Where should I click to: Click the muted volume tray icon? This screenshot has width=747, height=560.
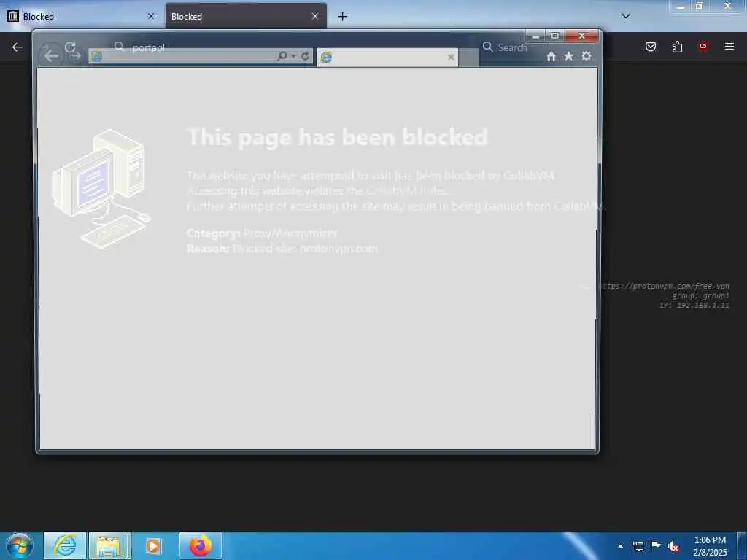tap(673, 547)
